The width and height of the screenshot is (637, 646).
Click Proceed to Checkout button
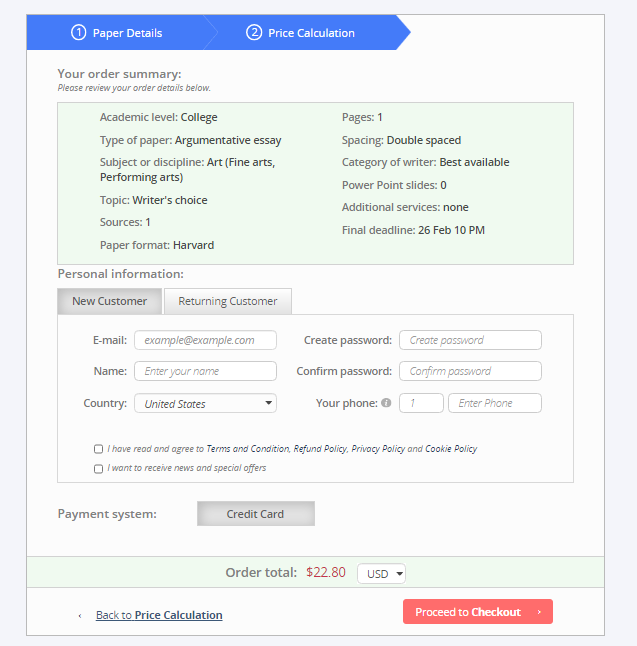(x=478, y=612)
